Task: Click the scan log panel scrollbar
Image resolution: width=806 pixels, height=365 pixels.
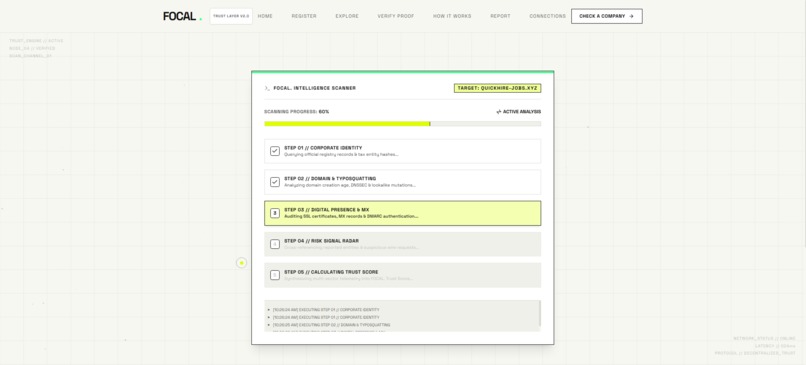Action: tap(540, 314)
